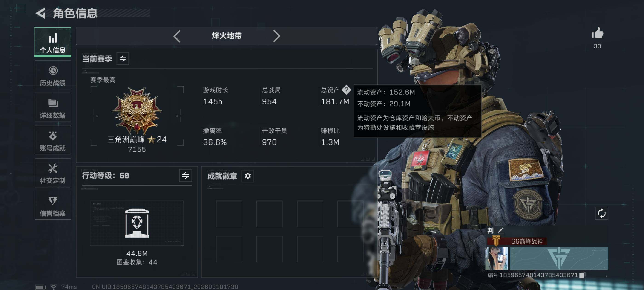Select the 个人信息 tab

click(x=52, y=42)
